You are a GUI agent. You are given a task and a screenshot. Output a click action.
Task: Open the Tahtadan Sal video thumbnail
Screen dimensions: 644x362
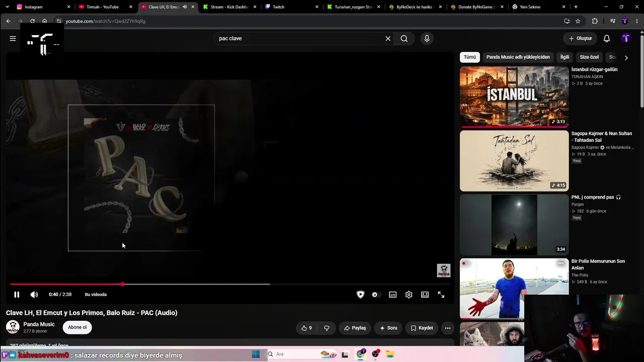(514, 161)
